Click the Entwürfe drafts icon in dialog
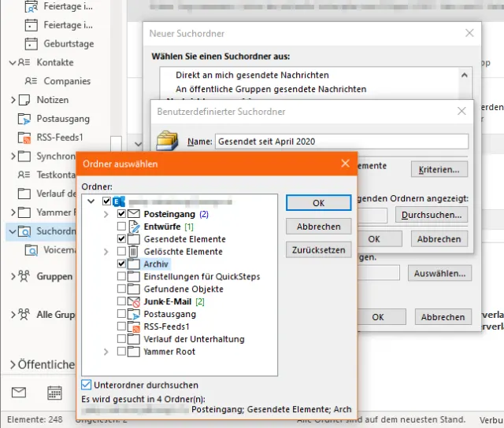The height and width of the screenshot is (428, 504). [133, 227]
